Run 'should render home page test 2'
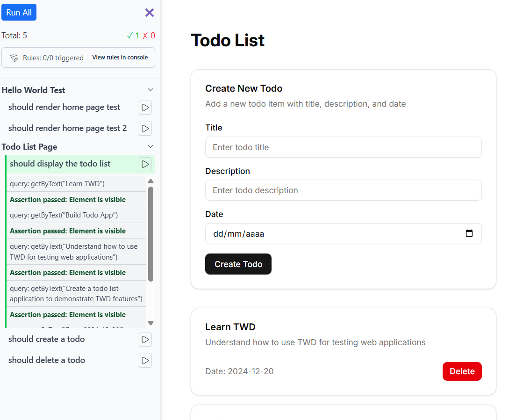 click(x=145, y=128)
